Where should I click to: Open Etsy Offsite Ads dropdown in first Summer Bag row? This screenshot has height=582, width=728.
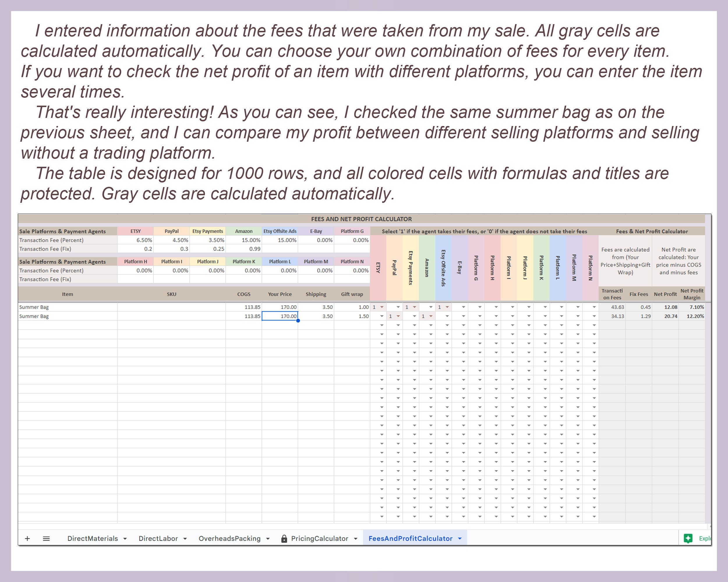pos(447,307)
